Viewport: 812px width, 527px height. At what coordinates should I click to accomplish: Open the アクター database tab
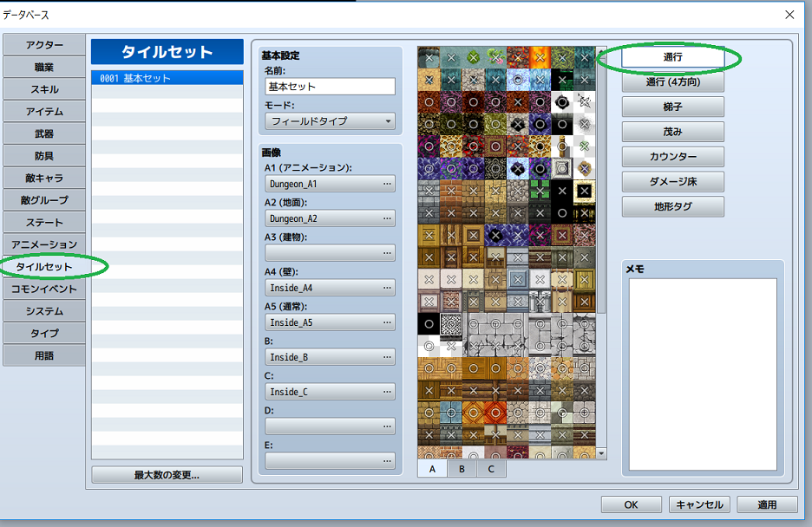point(44,45)
